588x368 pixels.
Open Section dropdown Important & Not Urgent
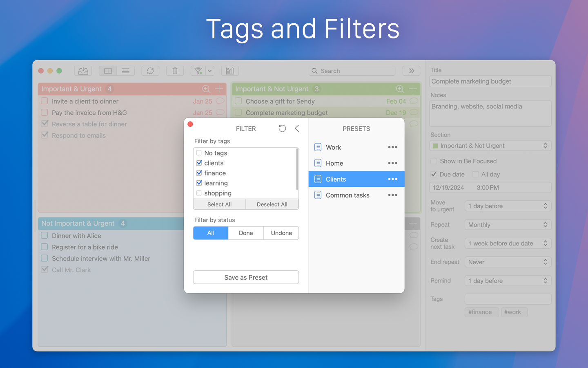pyautogui.click(x=490, y=146)
